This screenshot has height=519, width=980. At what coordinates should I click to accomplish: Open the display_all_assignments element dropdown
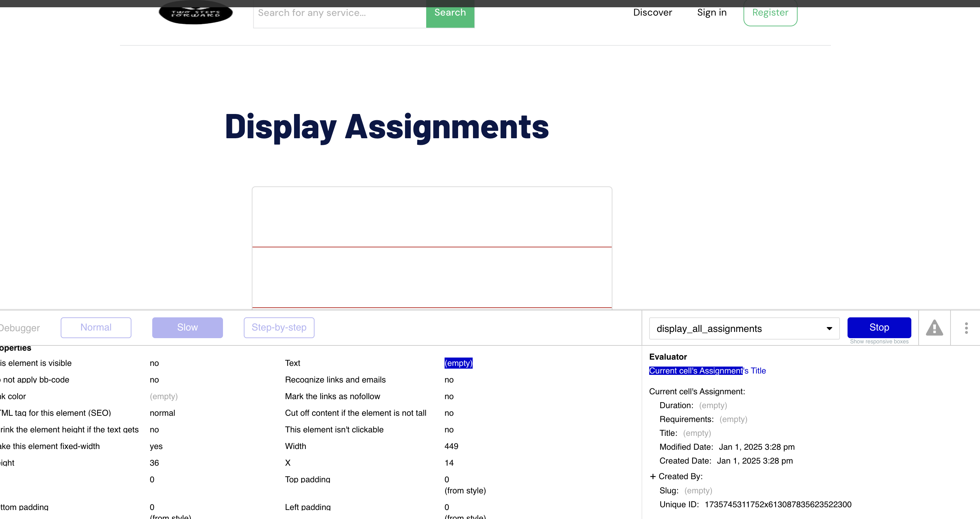pyautogui.click(x=744, y=328)
